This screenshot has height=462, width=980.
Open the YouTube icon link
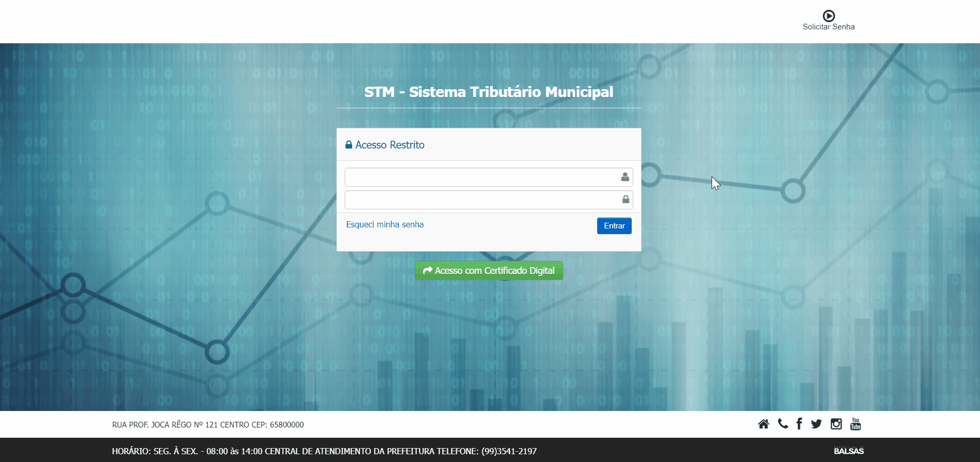click(x=856, y=424)
